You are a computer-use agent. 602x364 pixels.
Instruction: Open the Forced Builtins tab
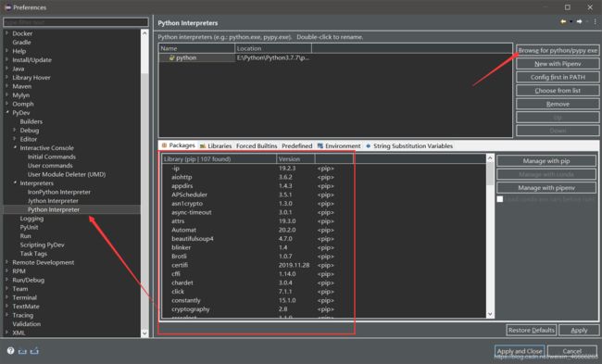pyautogui.click(x=257, y=146)
